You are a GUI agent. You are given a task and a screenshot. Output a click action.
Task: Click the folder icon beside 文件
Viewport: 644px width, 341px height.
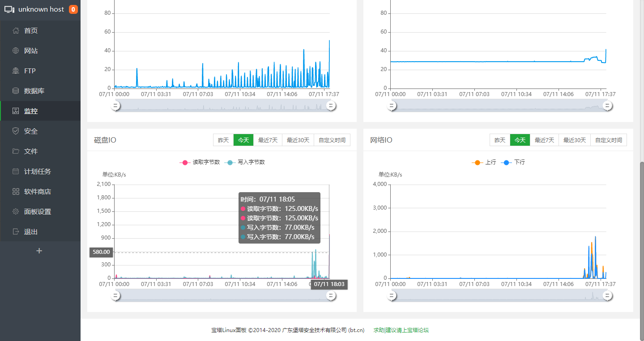click(16, 151)
